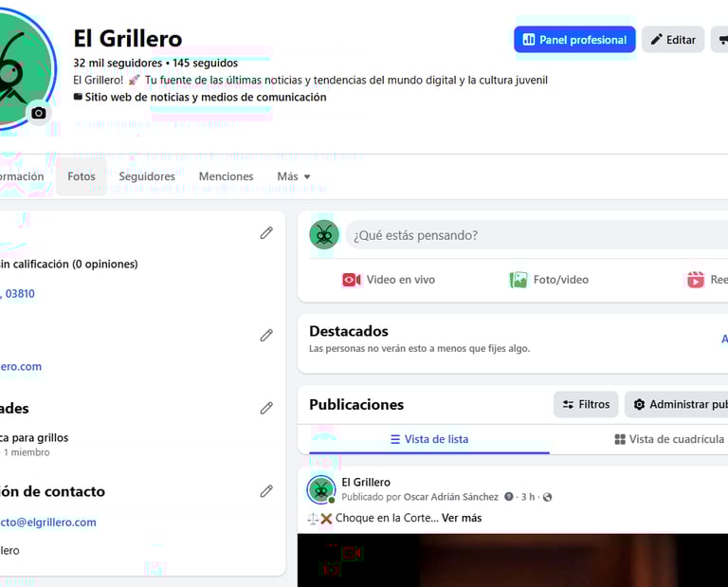728x587 pixels.
Task: Open the Seguidores tab
Action: [147, 176]
